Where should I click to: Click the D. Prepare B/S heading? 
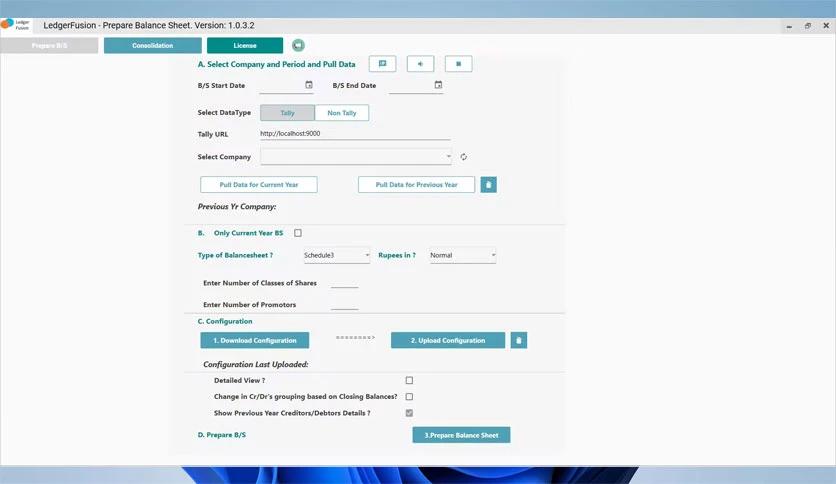coord(222,435)
